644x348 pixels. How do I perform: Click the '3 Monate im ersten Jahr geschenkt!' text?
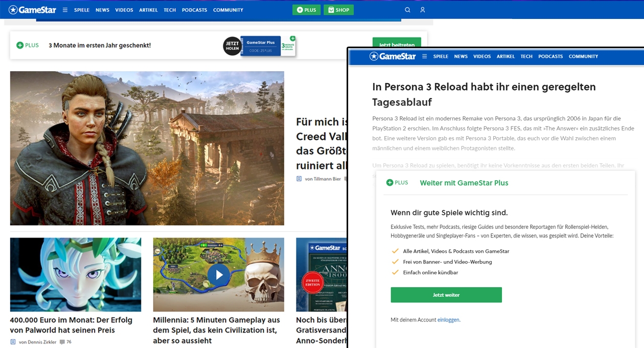[x=100, y=46]
